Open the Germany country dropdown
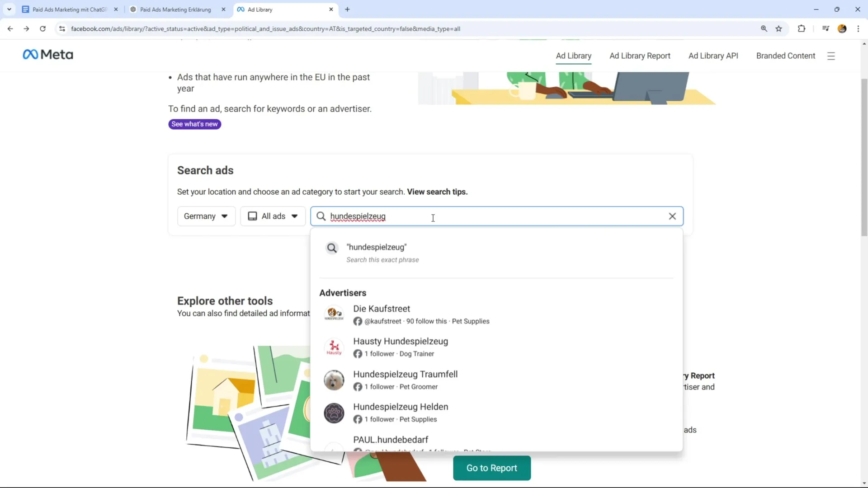 pos(206,216)
